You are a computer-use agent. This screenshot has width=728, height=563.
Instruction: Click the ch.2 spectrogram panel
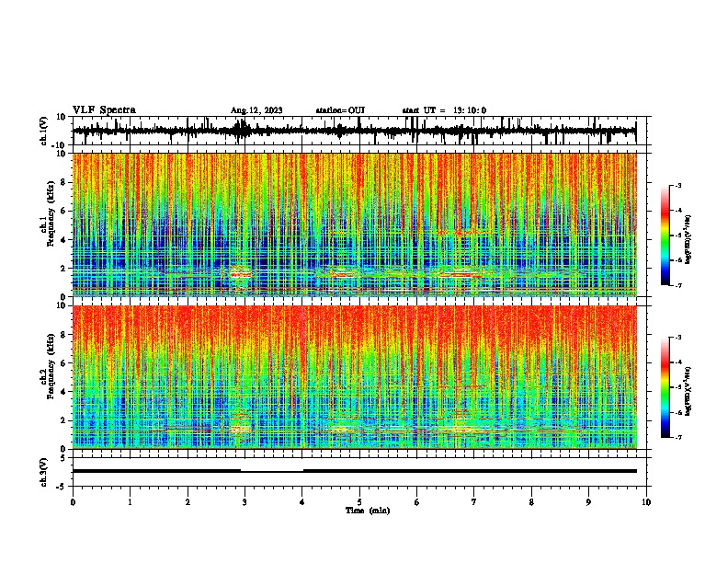pos(354,377)
